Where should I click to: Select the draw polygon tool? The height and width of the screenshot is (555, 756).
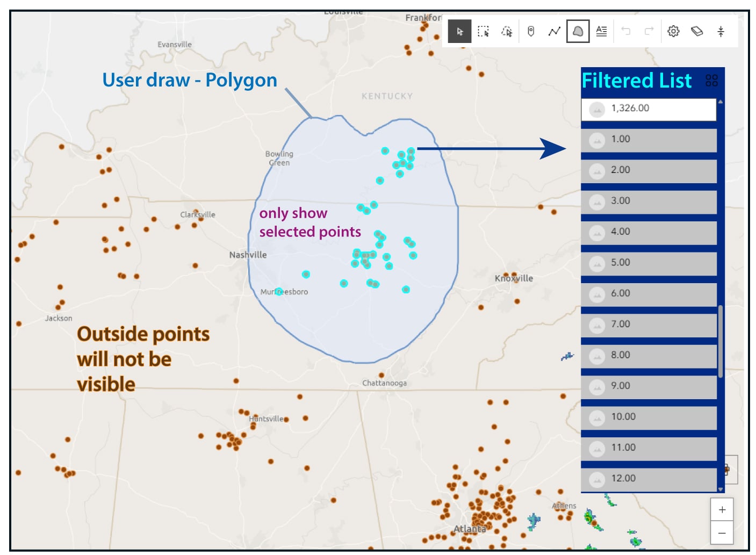578,32
